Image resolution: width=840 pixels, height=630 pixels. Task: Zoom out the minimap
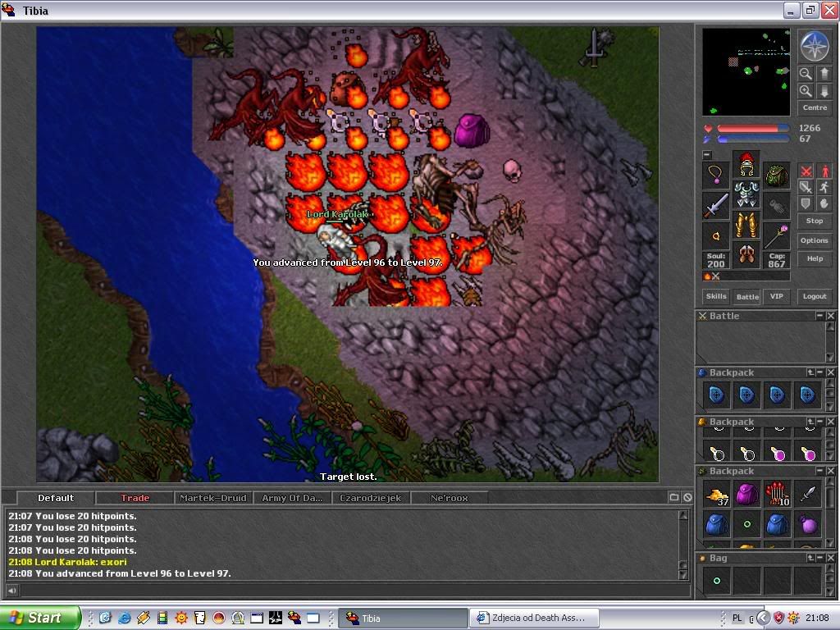[x=806, y=73]
